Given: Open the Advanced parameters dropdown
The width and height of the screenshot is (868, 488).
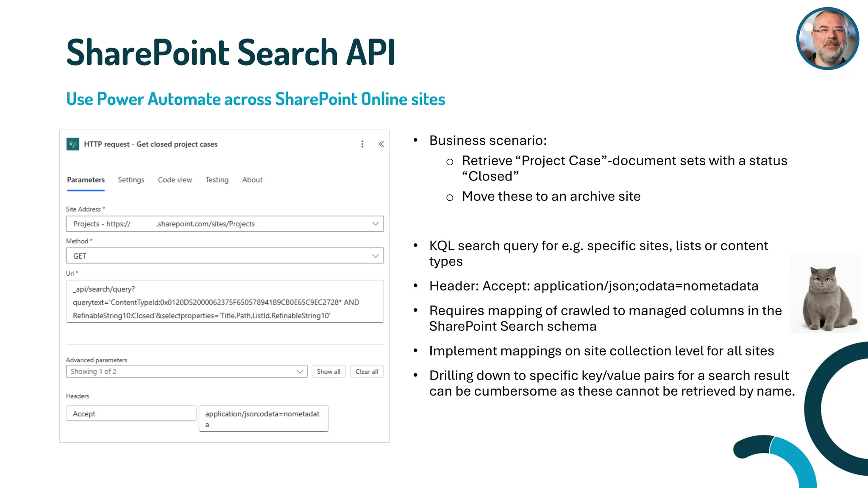Looking at the screenshot, I should pyautogui.click(x=186, y=372).
